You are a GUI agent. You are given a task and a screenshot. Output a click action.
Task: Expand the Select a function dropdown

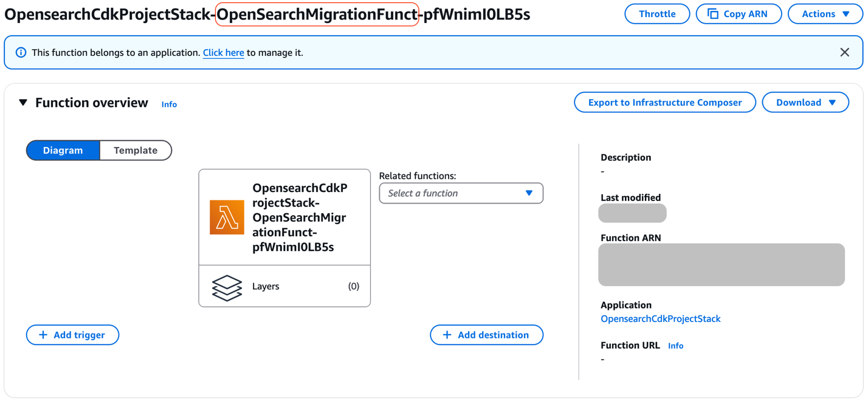click(x=461, y=193)
